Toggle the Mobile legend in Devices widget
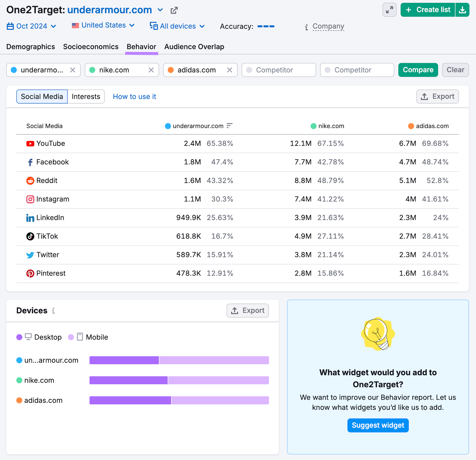The image size is (476, 460). pyautogui.click(x=88, y=337)
